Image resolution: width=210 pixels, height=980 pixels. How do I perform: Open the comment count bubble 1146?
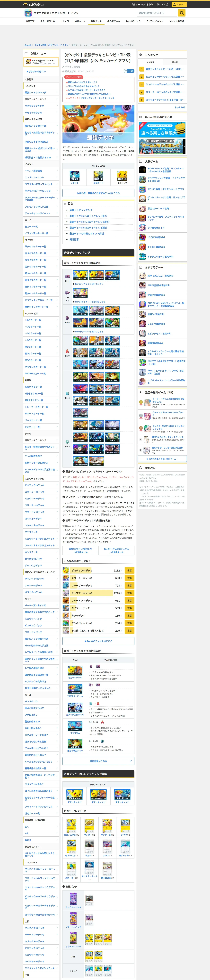(x=129, y=71)
